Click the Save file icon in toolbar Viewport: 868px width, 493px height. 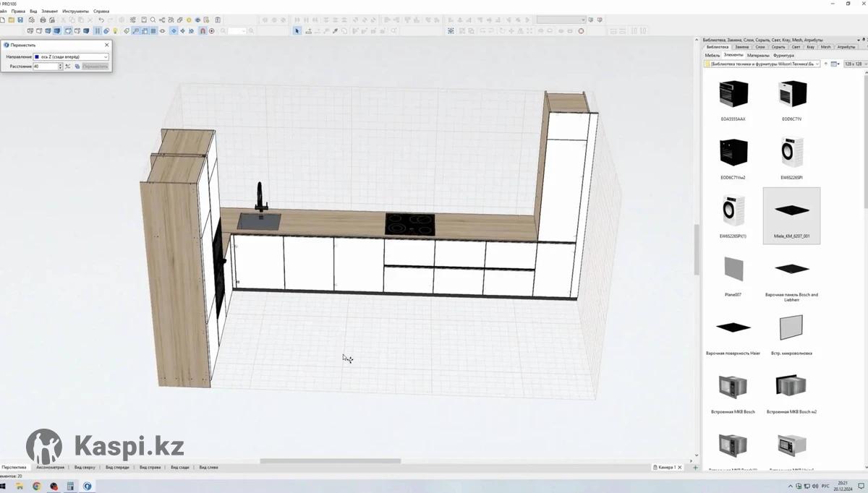coord(21,20)
